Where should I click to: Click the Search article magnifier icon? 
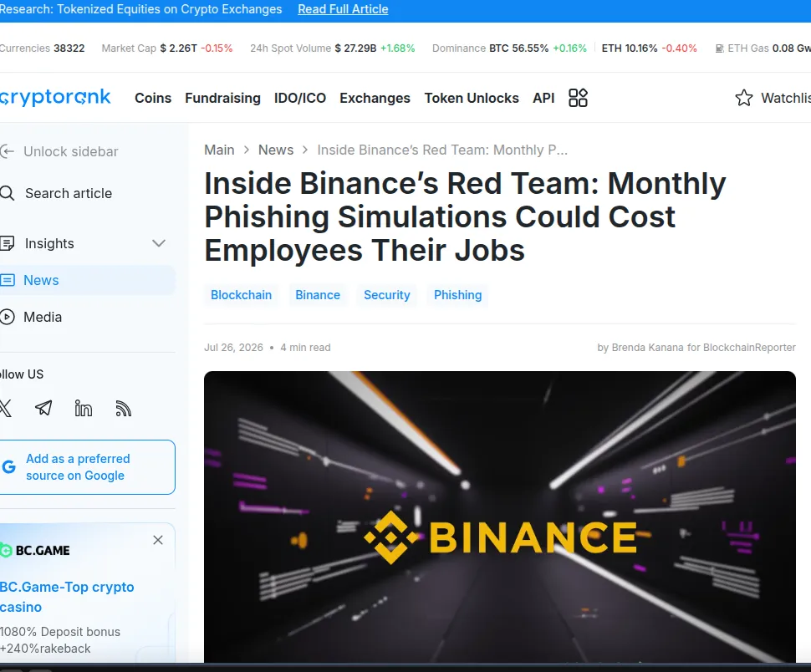[x=7, y=193]
